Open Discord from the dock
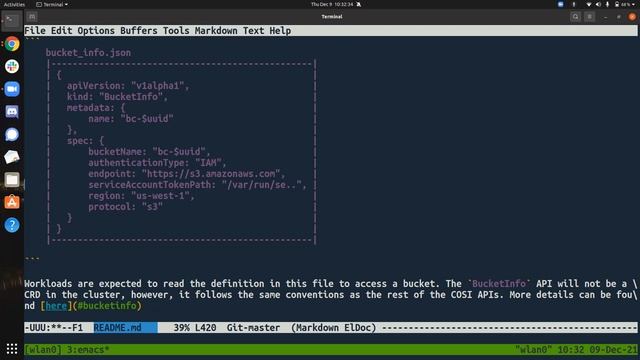 [x=12, y=111]
